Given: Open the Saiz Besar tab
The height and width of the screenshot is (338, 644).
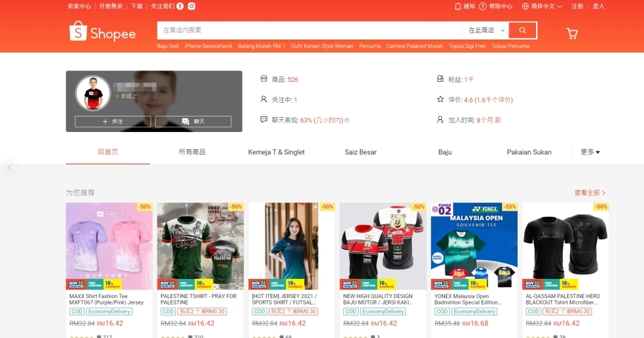Looking at the screenshot, I should pos(361,152).
